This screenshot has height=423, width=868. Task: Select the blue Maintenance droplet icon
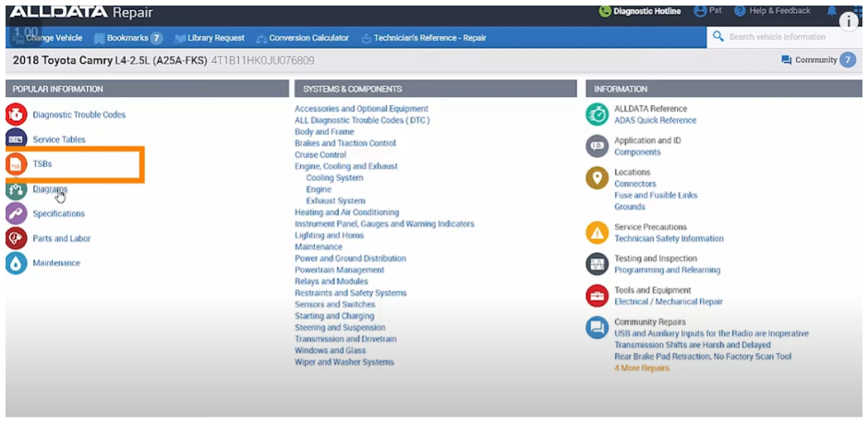(16, 263)
